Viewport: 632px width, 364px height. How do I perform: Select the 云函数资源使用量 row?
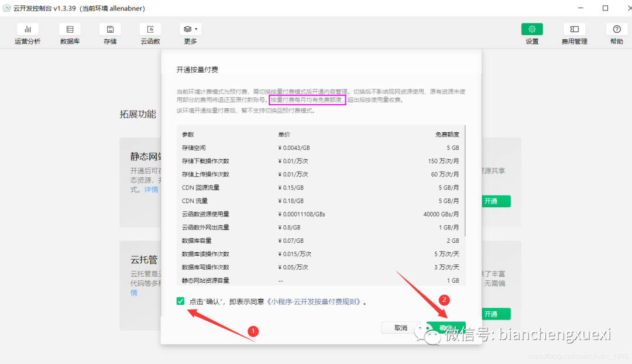click(321, 214)
